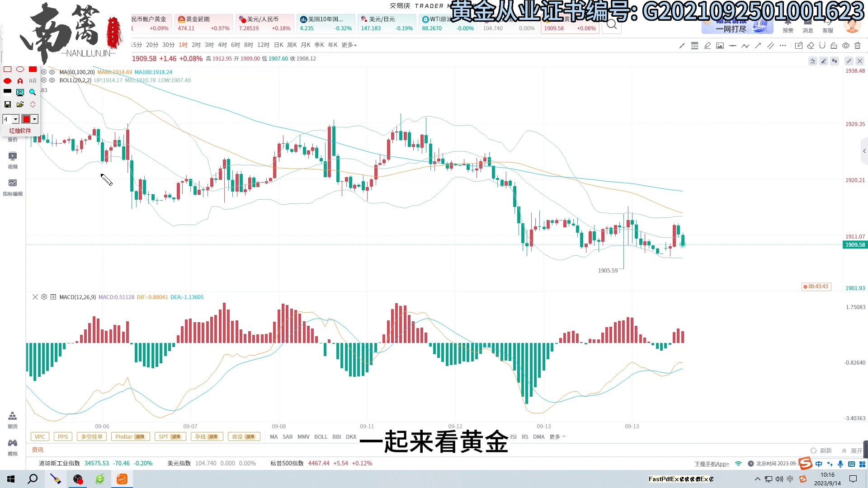The height and width of the screenshot is (488, 868).
Task: Toggle the hide-all-drawings eye icon in toolbar
Action: pos(846,45)
